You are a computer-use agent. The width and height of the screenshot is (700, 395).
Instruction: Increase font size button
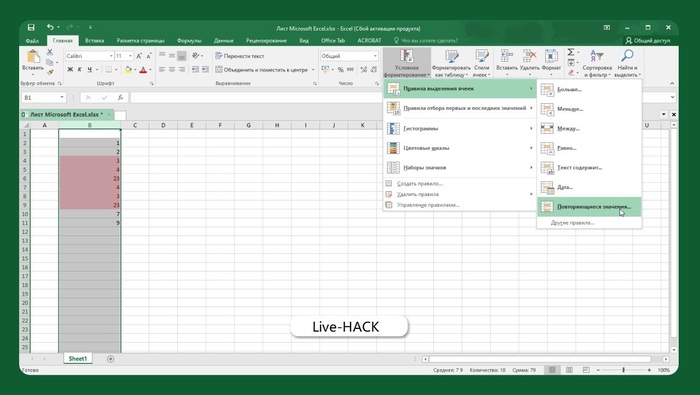pos(139,56)
